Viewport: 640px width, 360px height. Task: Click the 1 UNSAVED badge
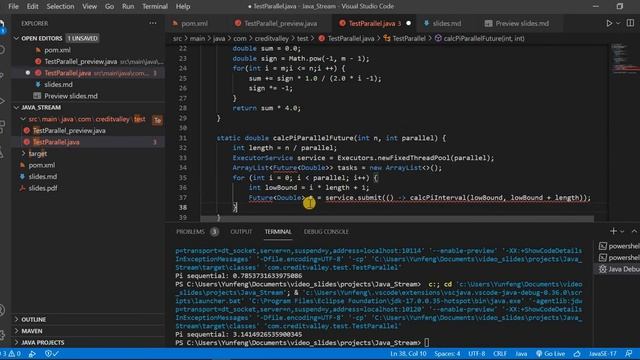[x=82, y=38]
